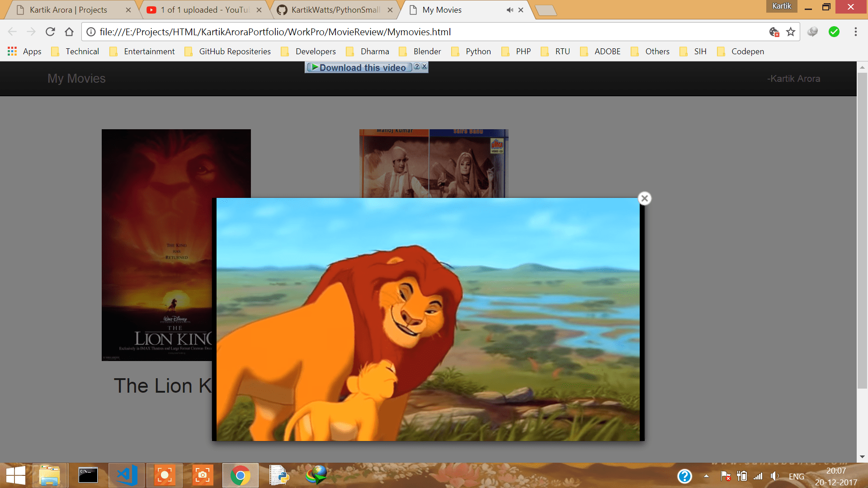
Task: Close the My Movies tab
Action: tap(521, 10)
